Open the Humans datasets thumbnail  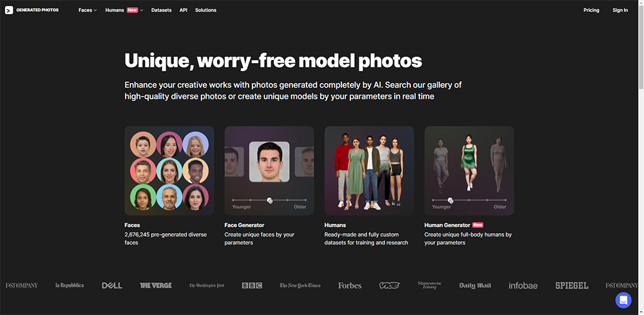[x=369, y=170]
